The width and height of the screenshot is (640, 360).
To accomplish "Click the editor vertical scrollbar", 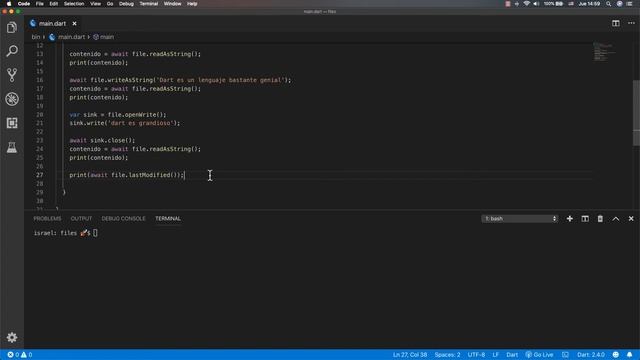I will pos(636,112).
